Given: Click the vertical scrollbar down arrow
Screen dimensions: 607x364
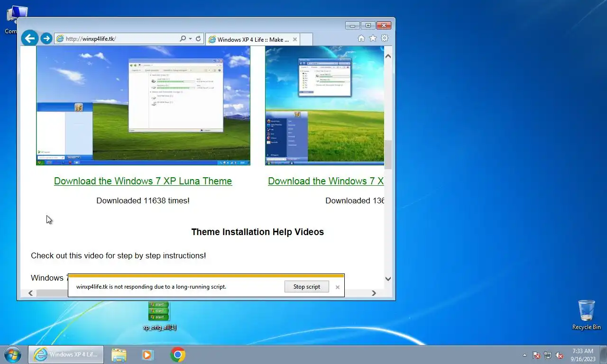Looking at the screenshot, I should pyautogui.click(x=388, y=279).
